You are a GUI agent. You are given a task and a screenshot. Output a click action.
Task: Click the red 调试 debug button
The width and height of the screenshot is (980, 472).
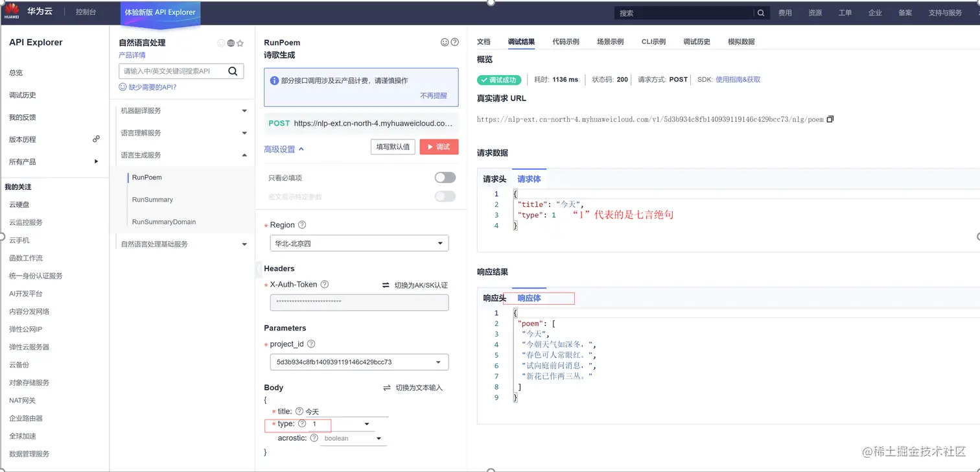pos(439,147)
